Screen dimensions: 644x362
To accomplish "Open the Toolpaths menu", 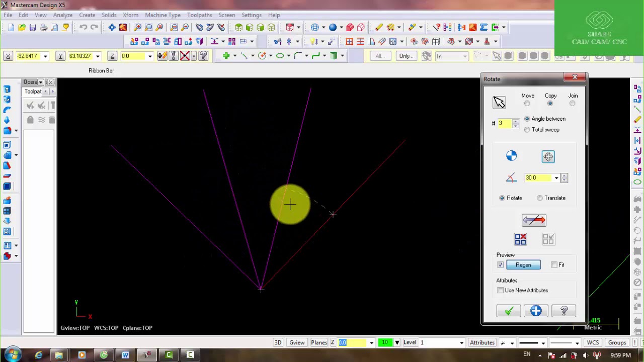I will click(x=200, y=15).
